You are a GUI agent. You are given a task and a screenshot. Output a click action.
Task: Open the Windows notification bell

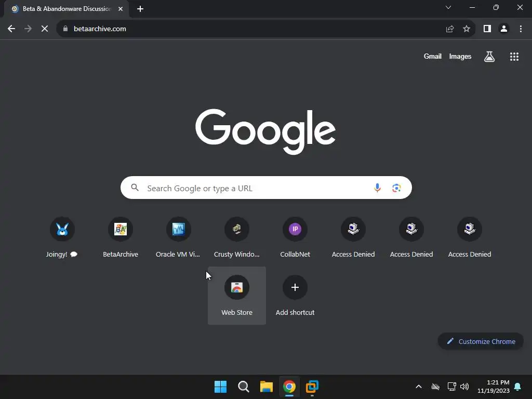pos(517,387)
